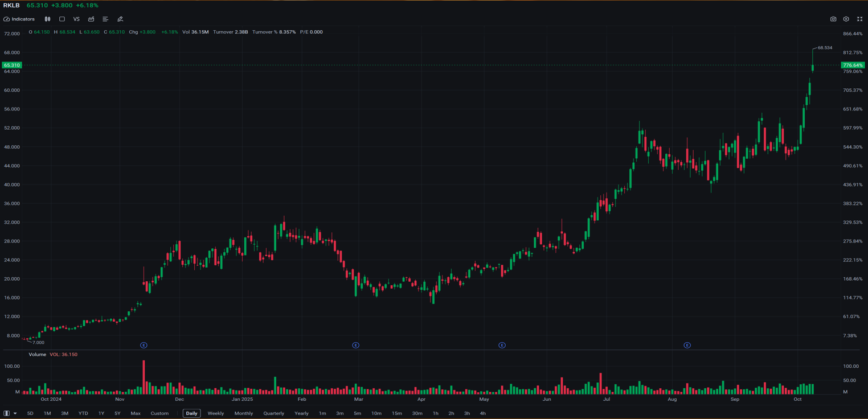Select the 5Y time range
Screen dimensions: 868x419
[x=117, y=413]
